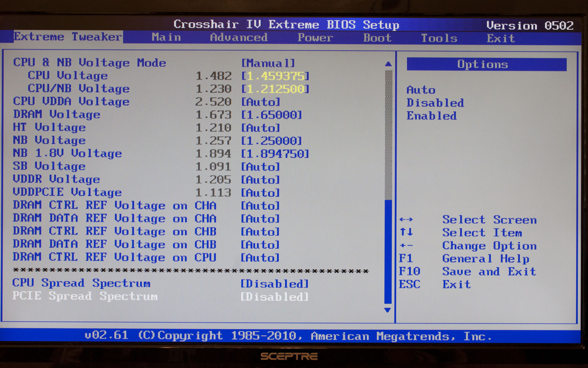
Task: Select CPU Voltage value 1.459375
Action: click(x=275, y=76)
